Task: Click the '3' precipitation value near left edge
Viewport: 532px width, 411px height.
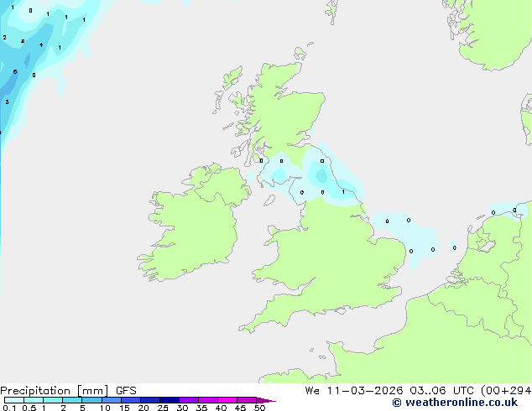Action: [7, 101]
